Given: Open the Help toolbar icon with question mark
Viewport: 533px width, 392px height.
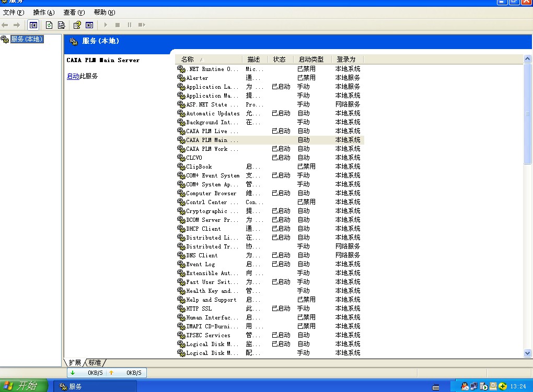Looking at the screenshot, I should (x=77, y=25).
